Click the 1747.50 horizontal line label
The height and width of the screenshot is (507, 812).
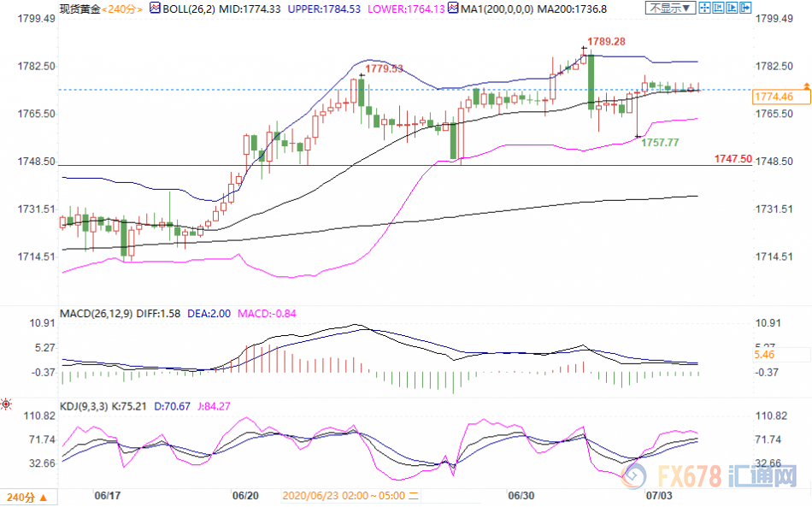(x=733, y=159)
